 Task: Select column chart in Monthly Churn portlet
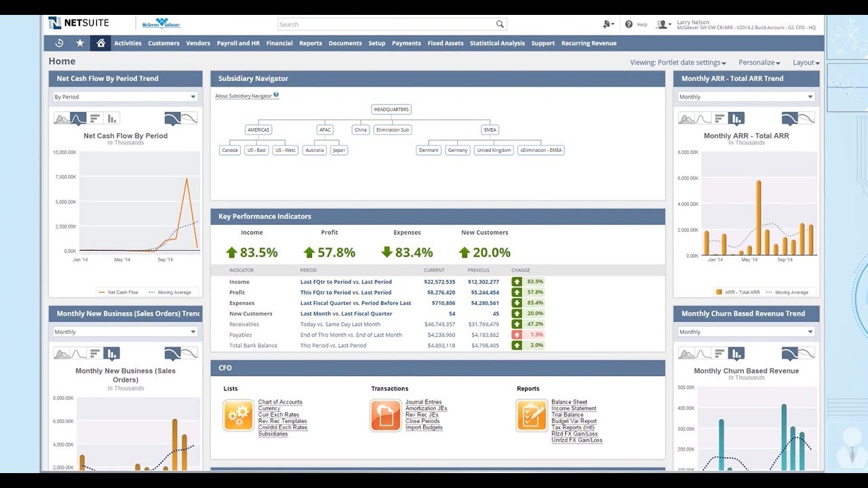736,354
